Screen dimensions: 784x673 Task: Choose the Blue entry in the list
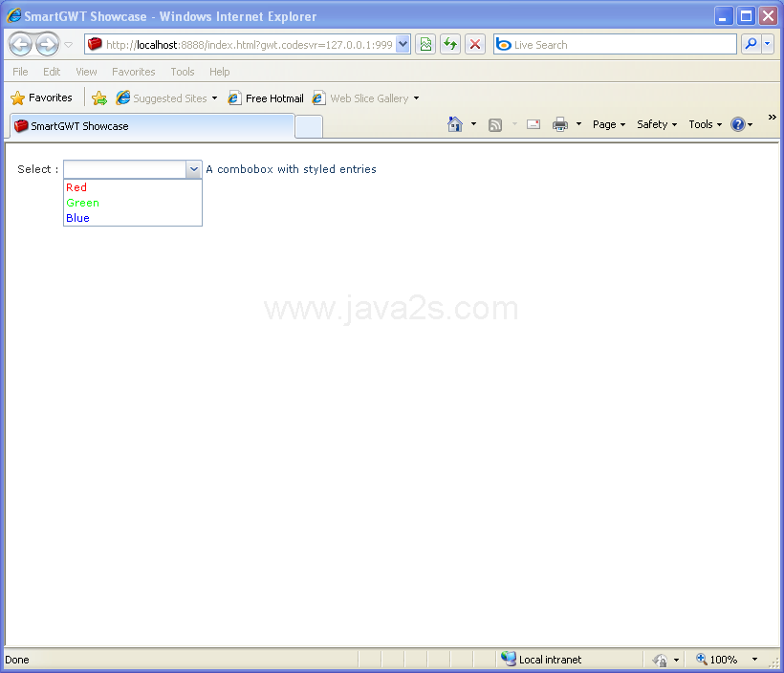coord(133,218)
